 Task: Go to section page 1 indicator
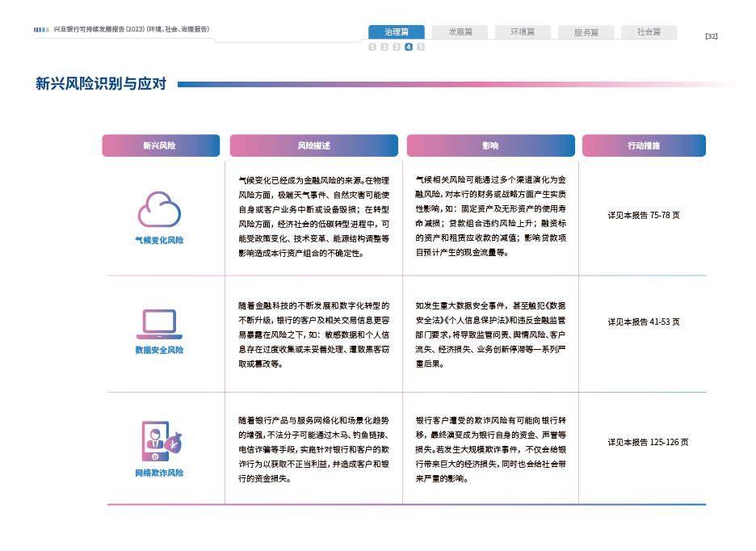point(372,47)
